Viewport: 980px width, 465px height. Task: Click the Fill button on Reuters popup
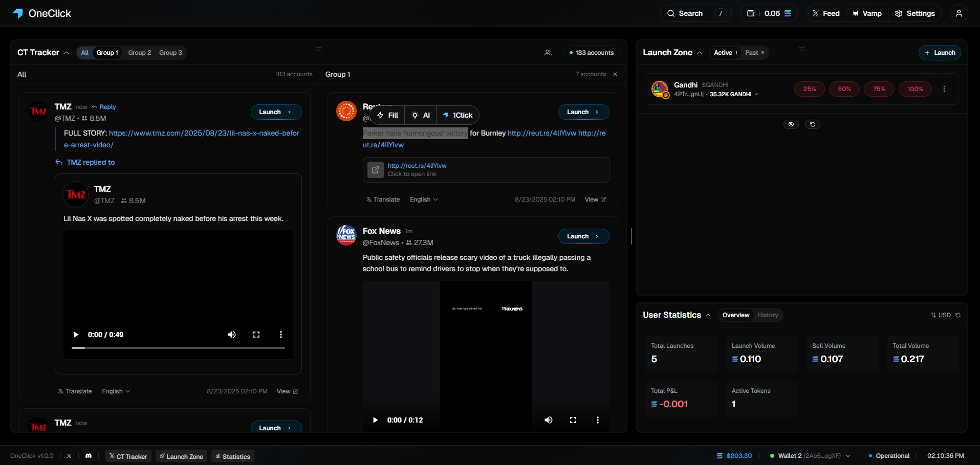coord(387,115)
